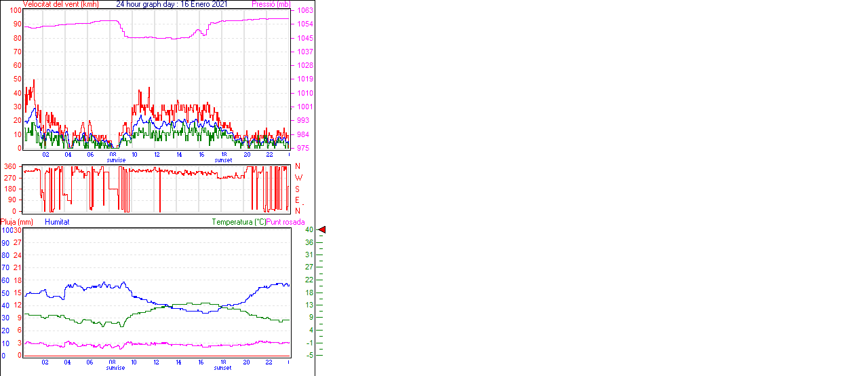Click the 'S' wind direction label
868x376 pixels.
click(x=298, y=189)
